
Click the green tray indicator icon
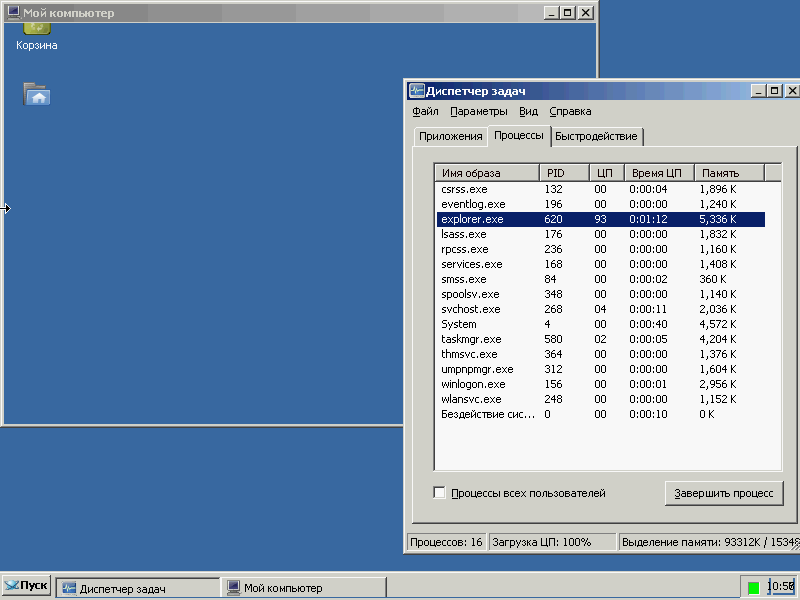(753, 588)
